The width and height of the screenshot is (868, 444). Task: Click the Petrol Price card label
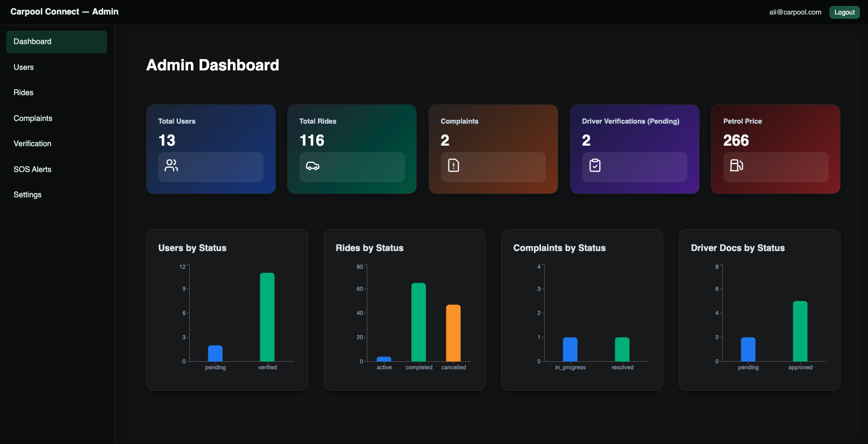coord(743,121)
